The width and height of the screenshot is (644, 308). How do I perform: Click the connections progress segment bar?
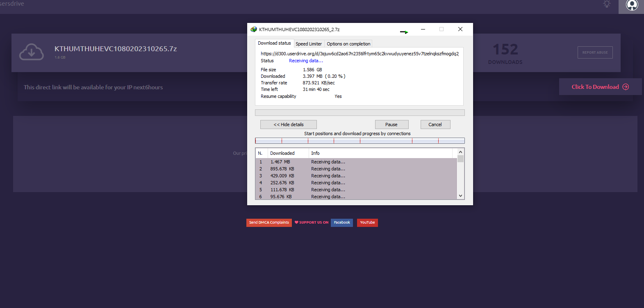coord(360,140)
